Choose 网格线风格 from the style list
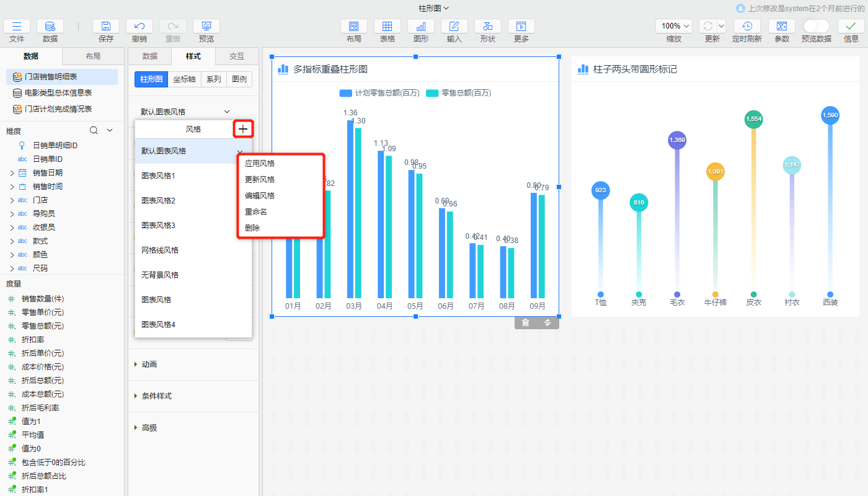868x496 pixels. [160, 250]
